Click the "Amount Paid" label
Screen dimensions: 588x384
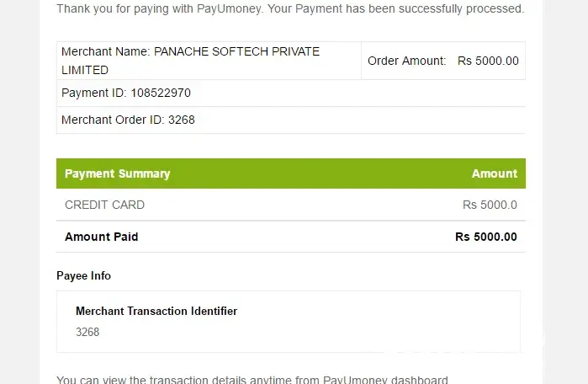[101, 237]
